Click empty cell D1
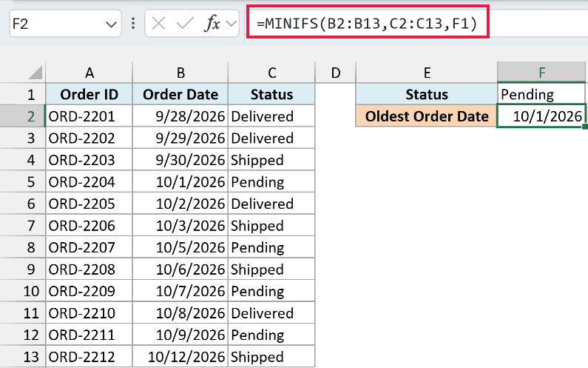This screenshot has height=368, width=588. (336, 94)
